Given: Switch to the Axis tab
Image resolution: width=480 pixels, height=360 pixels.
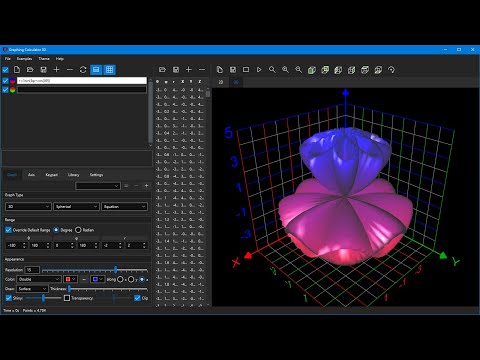Looking at the screenshot, I should pyautogui.click(x=31, y=175).
